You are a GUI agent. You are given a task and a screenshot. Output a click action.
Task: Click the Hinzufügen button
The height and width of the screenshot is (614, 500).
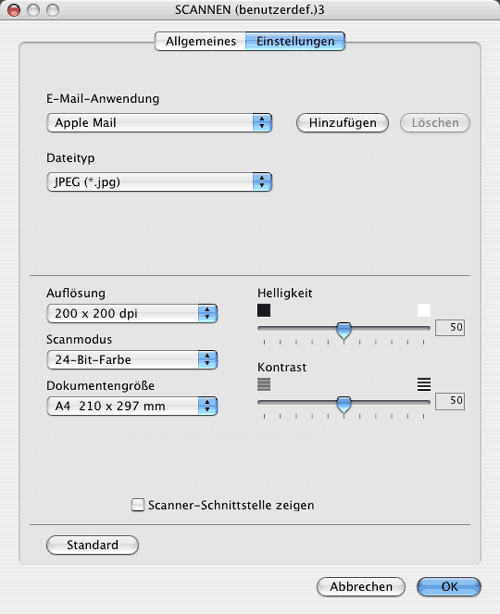[x=343, y=123]
